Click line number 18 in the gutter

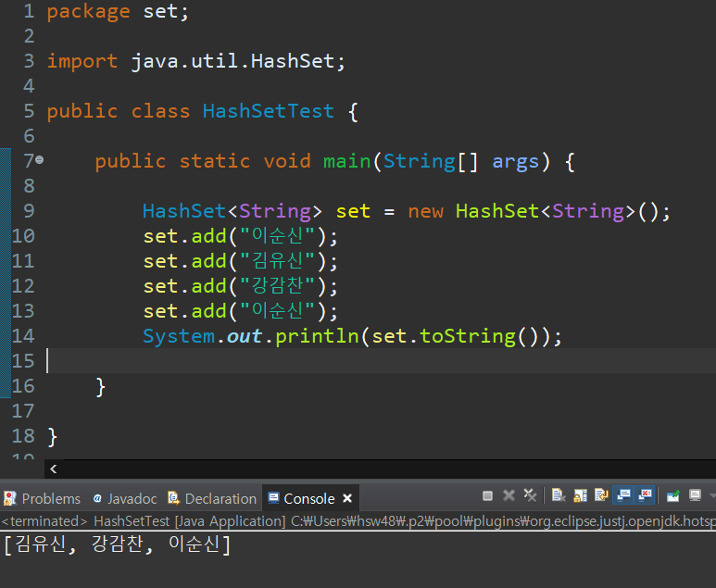click(x=23, y=436)
